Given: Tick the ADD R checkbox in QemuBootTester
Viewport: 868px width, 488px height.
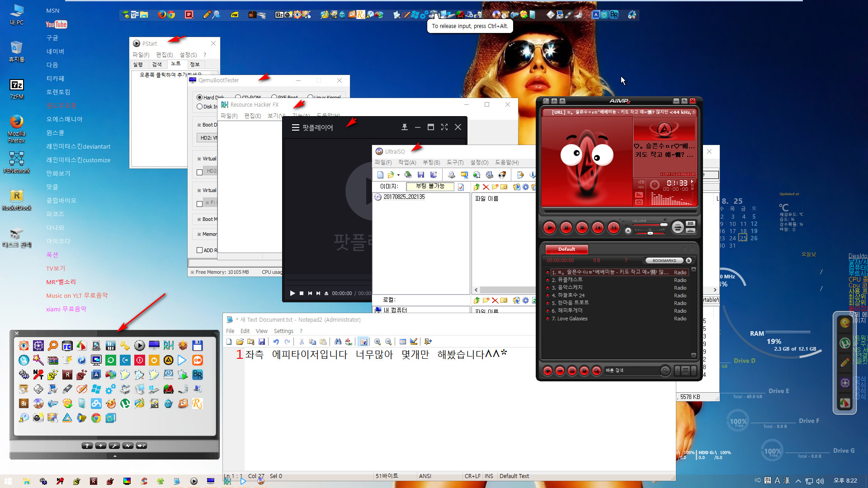Looking at the screenshot, I should tap(199, 250).
